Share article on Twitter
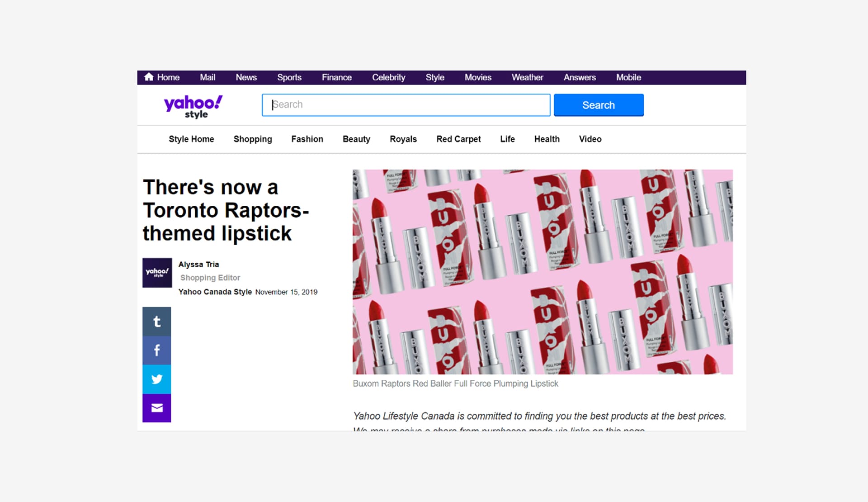Image resolution: width=868 pixels, height=502 pixels. point(157,379)
